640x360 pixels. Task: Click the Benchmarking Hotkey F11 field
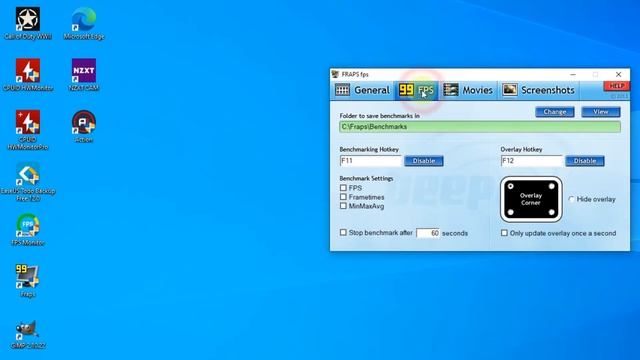[x=371, y=161]
